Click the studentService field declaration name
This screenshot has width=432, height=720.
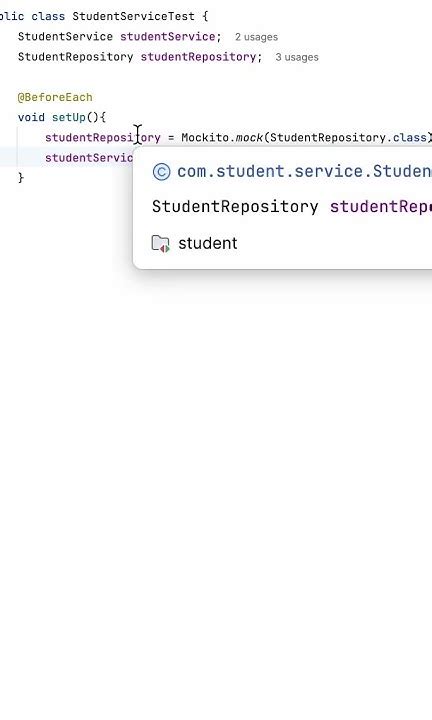[x=168, y=37]
